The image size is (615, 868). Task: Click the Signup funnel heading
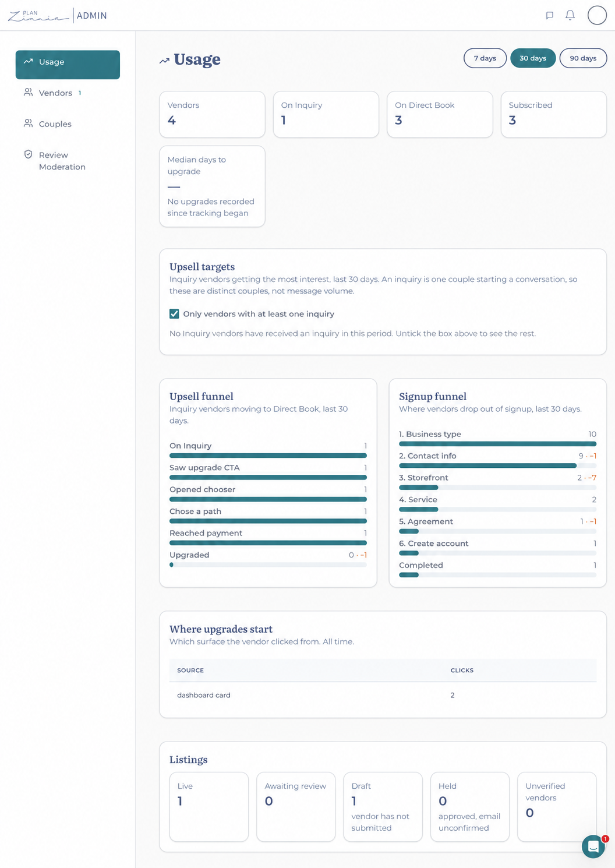433,397
